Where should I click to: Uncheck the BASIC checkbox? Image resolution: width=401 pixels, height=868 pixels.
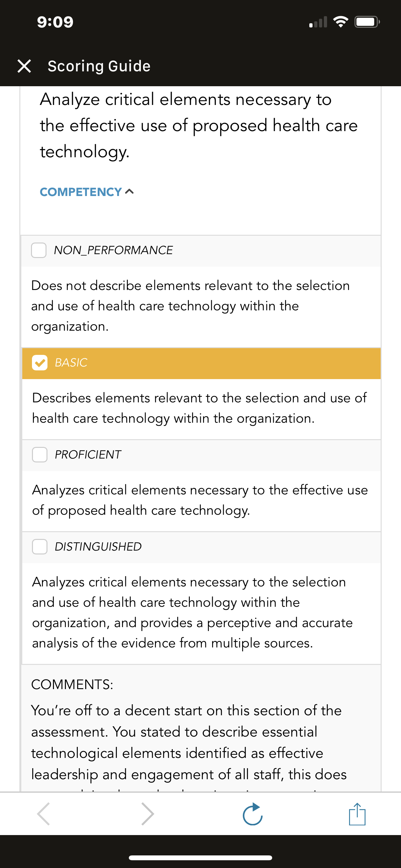(x=40, y=363)
